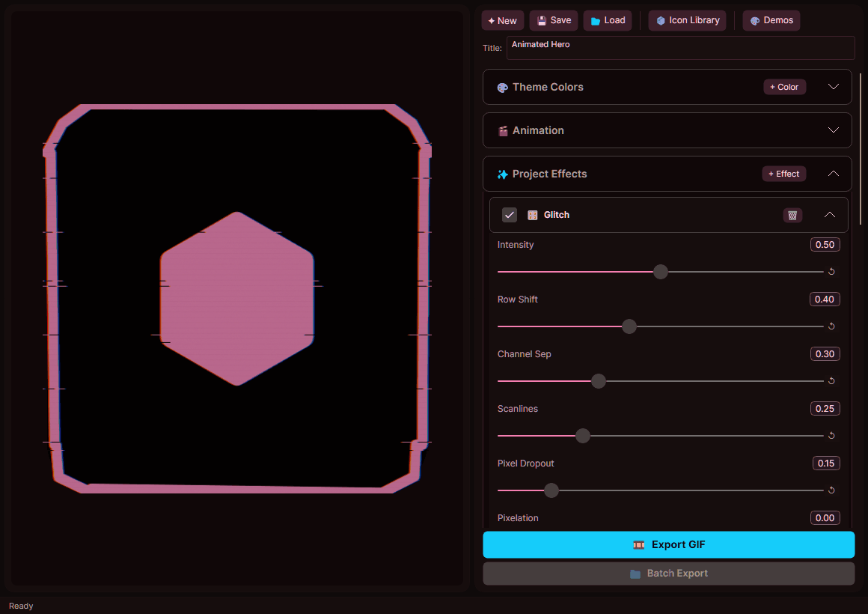Click the Title input field

pyautogui.click(x=679, y=48)
